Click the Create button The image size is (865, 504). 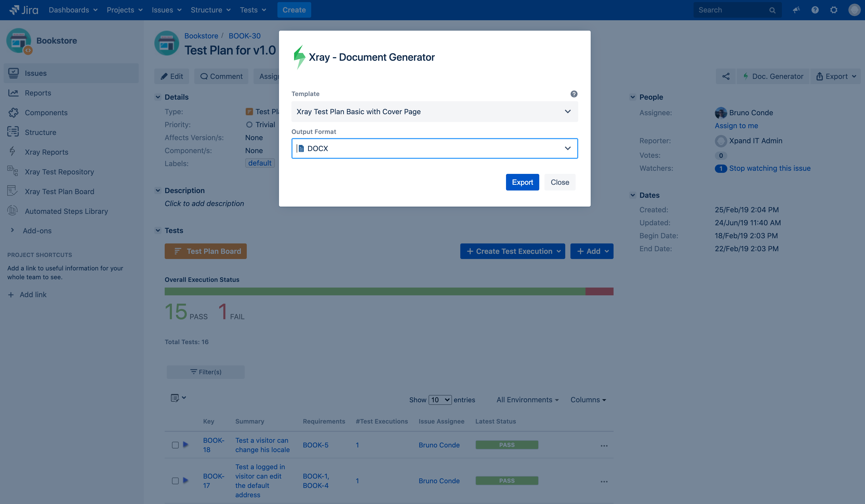[294, 10]
